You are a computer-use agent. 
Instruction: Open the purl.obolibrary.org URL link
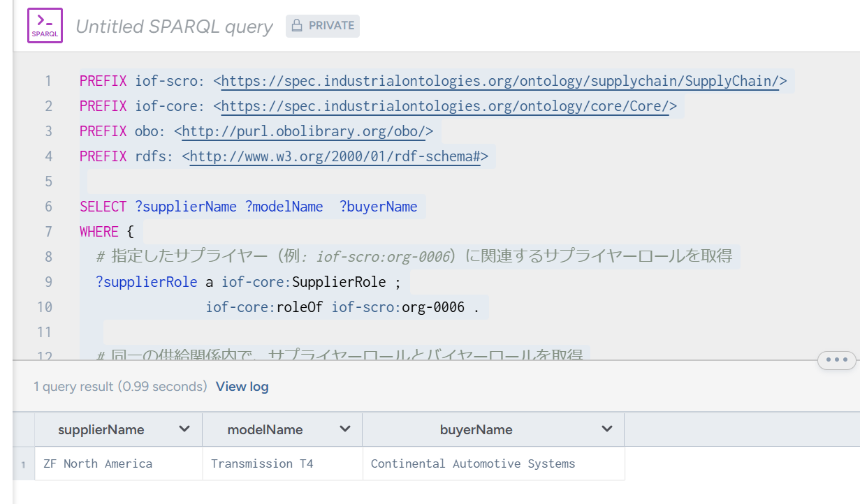pyautogui.click(x=303, y=131)
